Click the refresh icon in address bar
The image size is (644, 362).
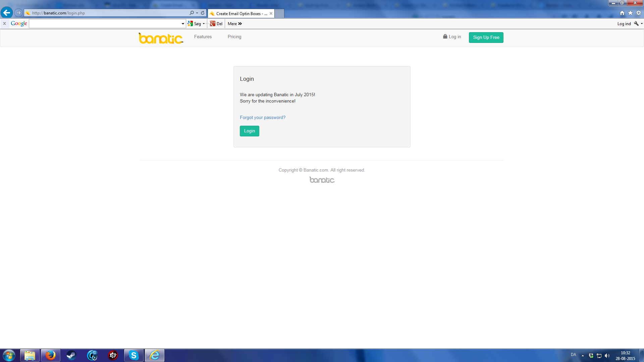203,13
